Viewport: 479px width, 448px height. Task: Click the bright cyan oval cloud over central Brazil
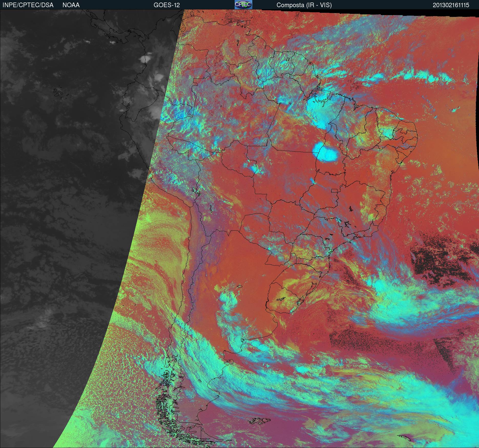(326, 152)
